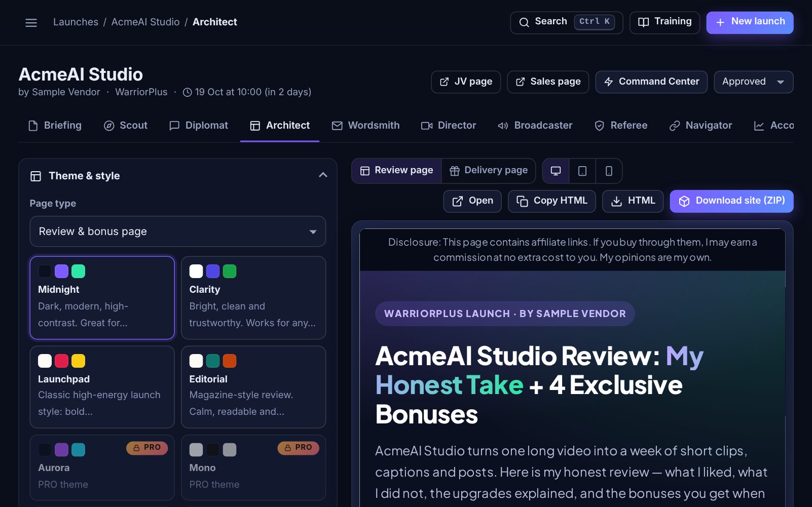Select the Clarity theme card

click(253, 298)
